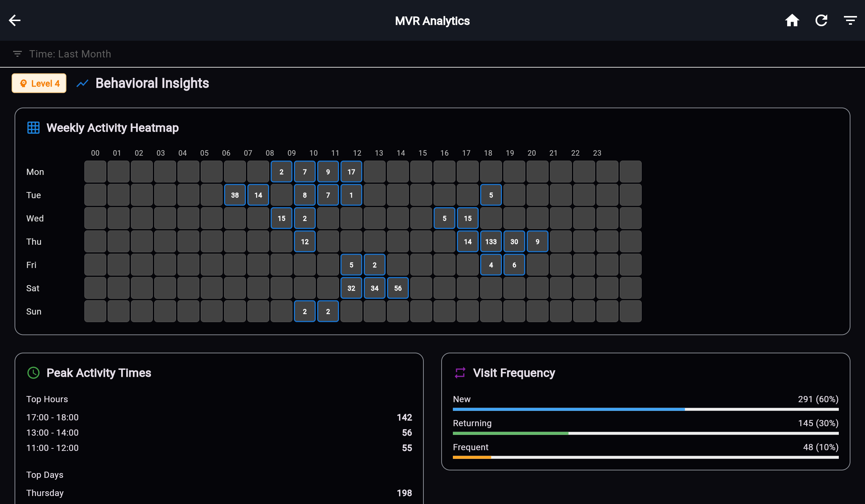Click the grid icon next to Weekly Activity Heatmap

[33, 128]
